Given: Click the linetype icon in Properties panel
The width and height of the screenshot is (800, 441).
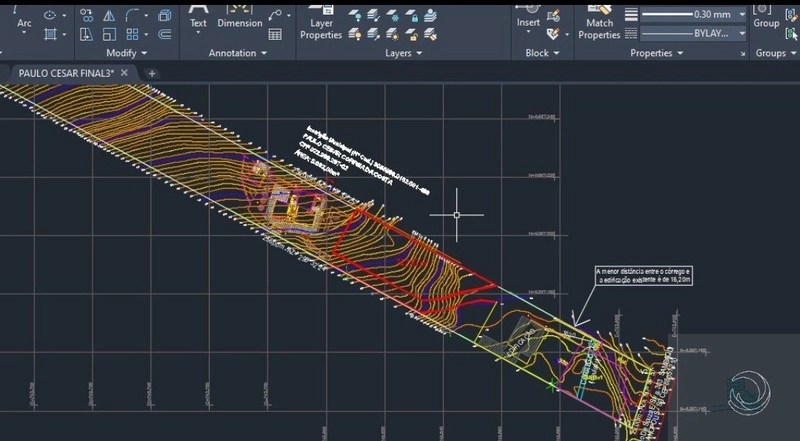Looking at the screenshot, I should 631,34.
